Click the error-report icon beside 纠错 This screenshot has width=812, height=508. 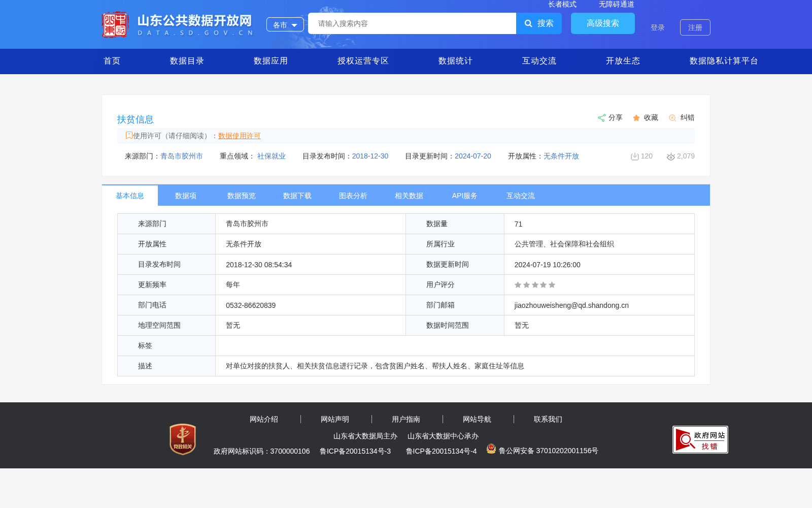coord(672,118)
